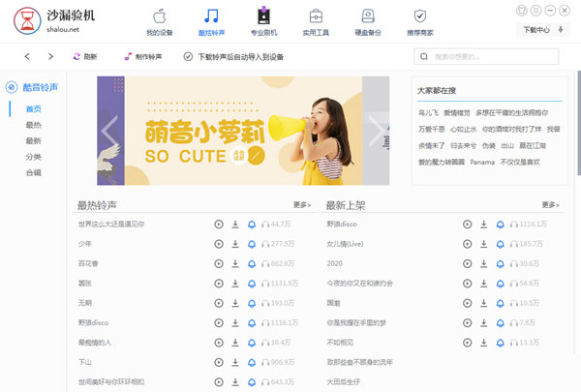Go to previous banner slide
Screen dimensions: 581x392
point(109,129)
